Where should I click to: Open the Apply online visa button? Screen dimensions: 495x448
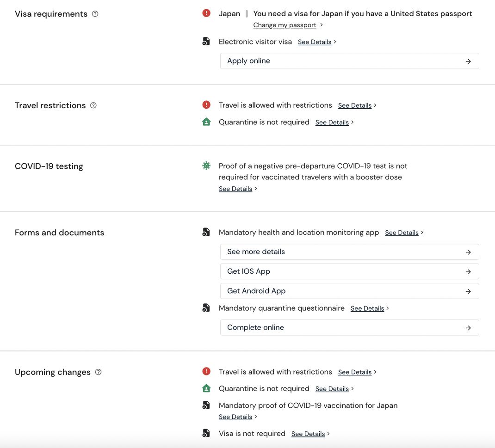click(x=349, y=61)
